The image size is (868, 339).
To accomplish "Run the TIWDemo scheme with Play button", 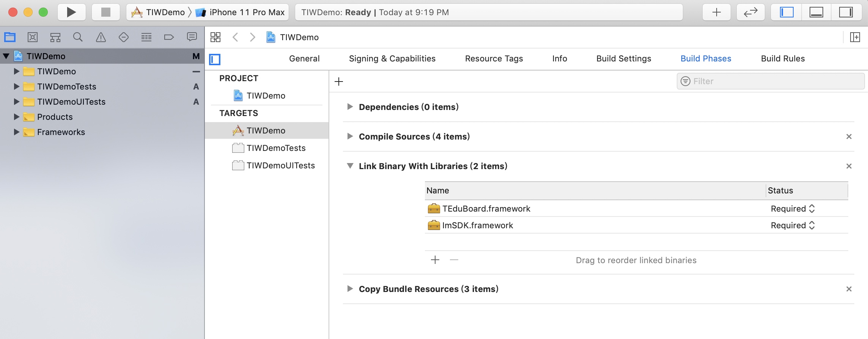I will point(71,12).
